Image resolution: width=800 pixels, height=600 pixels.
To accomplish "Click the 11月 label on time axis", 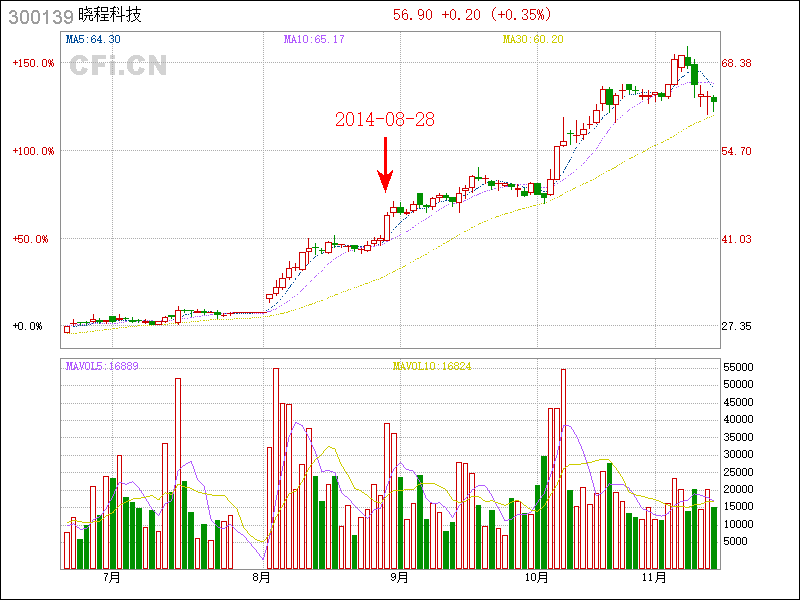I will tap(654, 577).
